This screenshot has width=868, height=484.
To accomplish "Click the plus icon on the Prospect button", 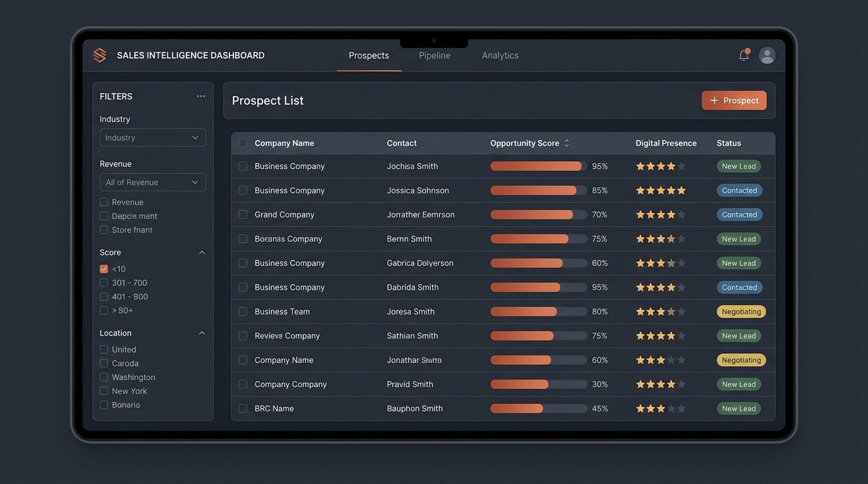I will click(714, 100).
